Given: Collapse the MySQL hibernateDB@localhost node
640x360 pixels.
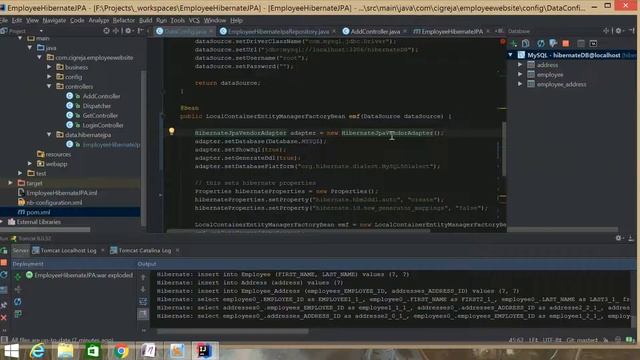Looking at the screenshot, I should click(510, 55).
